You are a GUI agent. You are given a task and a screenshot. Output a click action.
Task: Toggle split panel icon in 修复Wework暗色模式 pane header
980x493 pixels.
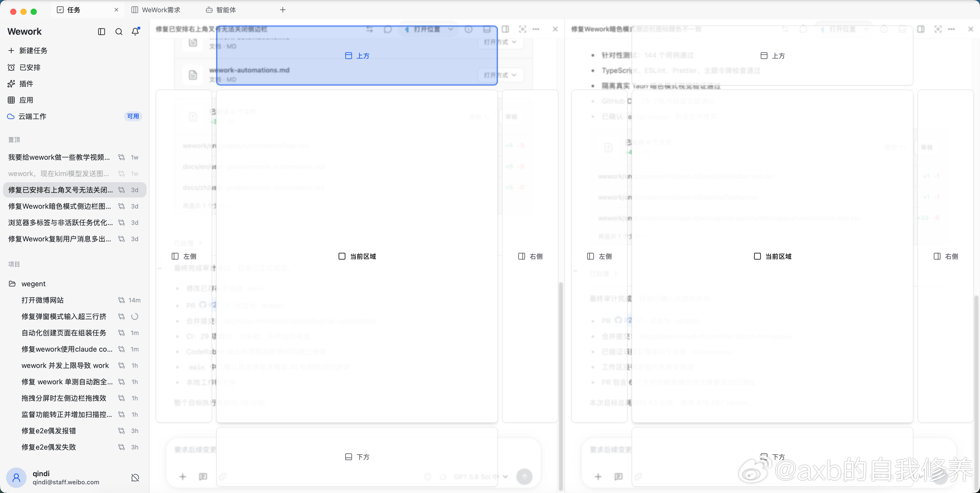click(x=921, y=29)
